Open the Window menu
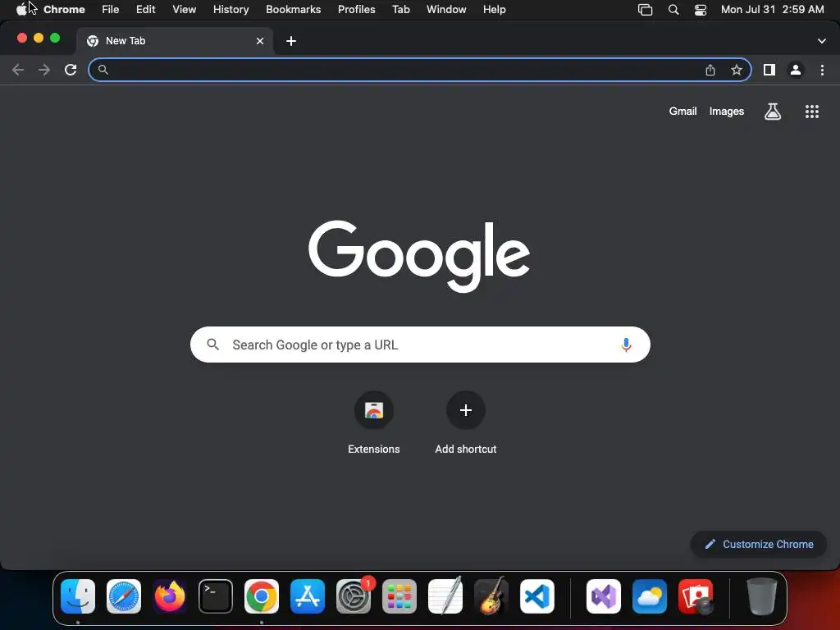Screen dimensions: 840x630 pos(446,9)
